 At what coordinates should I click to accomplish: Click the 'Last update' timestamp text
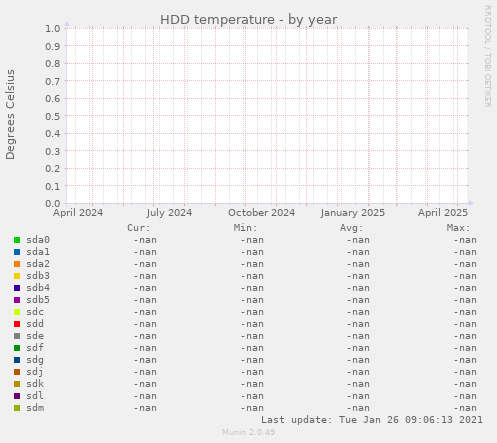(x=372, y=420)
